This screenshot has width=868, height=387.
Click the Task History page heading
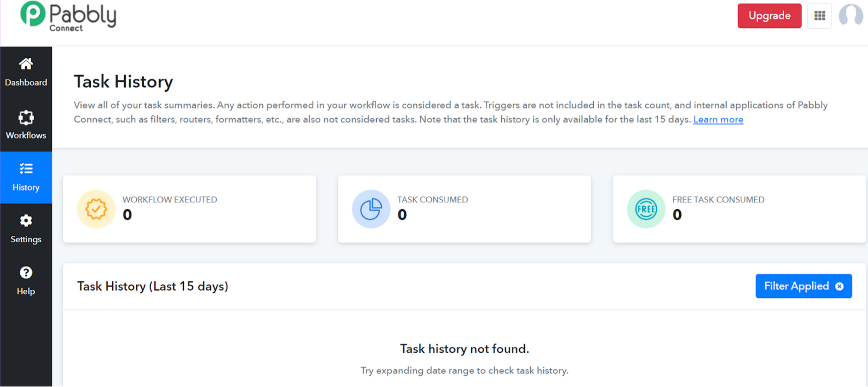pos(123,82)
